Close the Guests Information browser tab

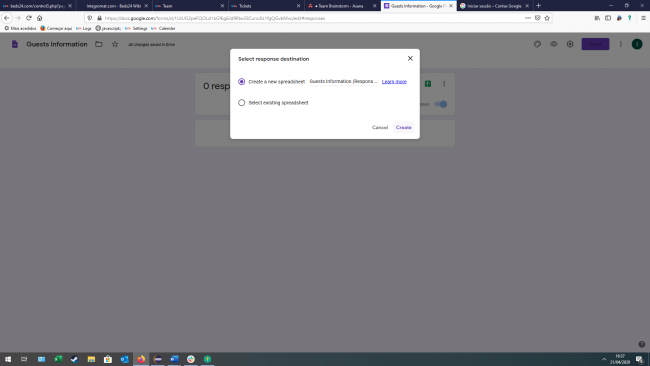pos(451,6)
